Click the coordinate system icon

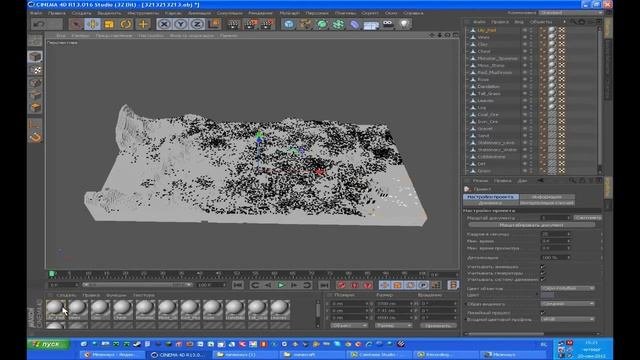214,24
